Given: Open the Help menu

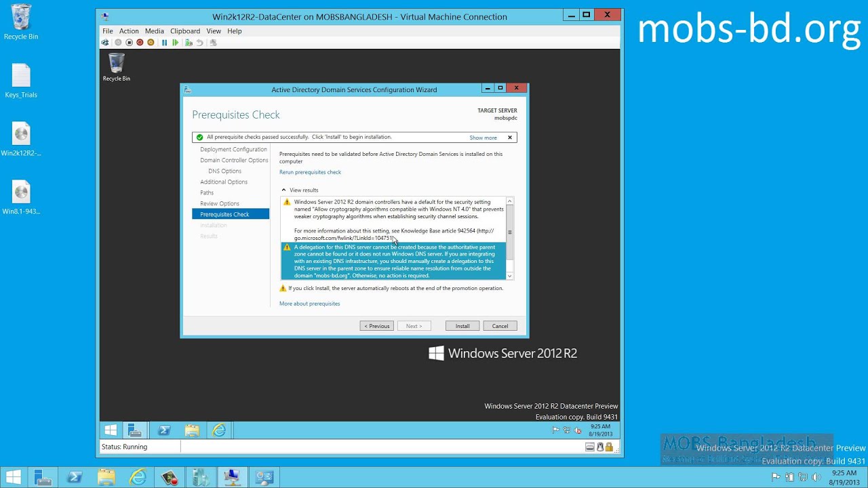Looking at the screenshot, I should click(x=235, y=31).
